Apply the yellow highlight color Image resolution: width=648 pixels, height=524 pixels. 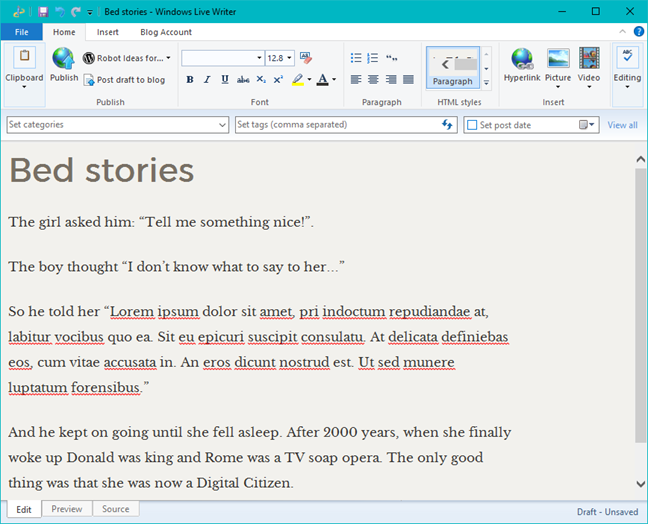coord(298,79)
